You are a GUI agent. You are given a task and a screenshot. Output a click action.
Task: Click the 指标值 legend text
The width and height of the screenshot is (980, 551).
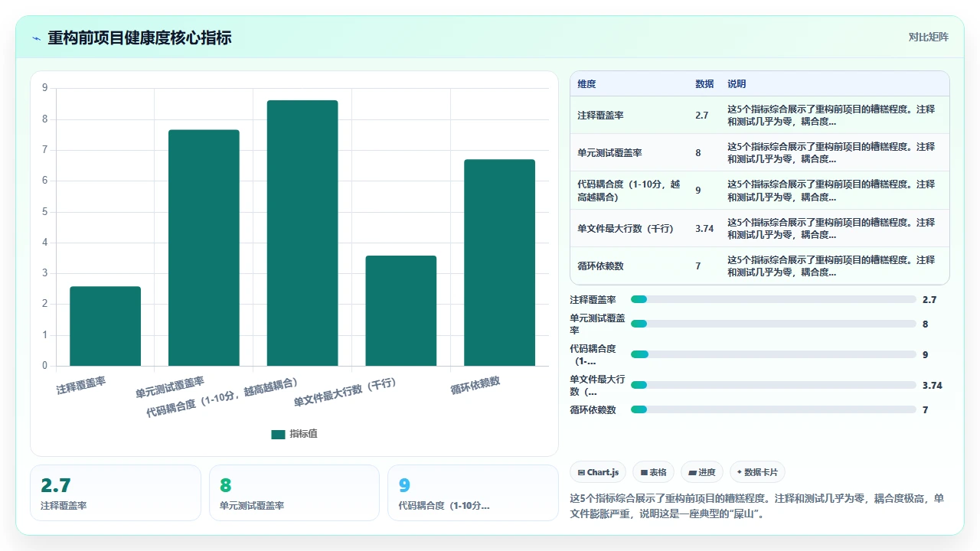pyautogui.click(x=303, y=434)
